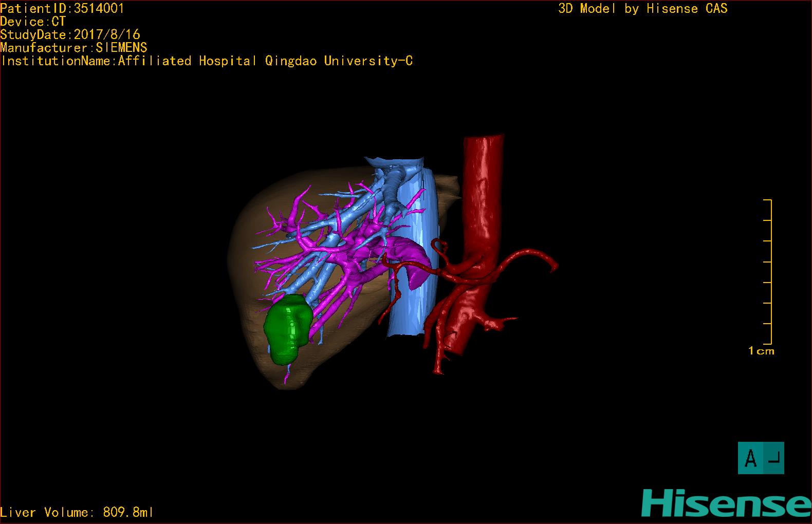
Task: Click the 3D Model by Hisense CAS title
Action: (x=642, y=8)
